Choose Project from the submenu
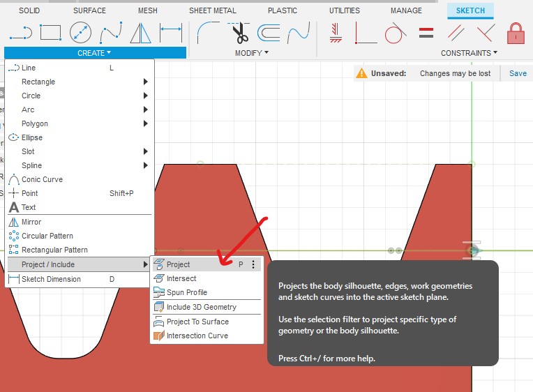Image resolution: width=533 pixels, height=392 pixels. click(179, 265)
